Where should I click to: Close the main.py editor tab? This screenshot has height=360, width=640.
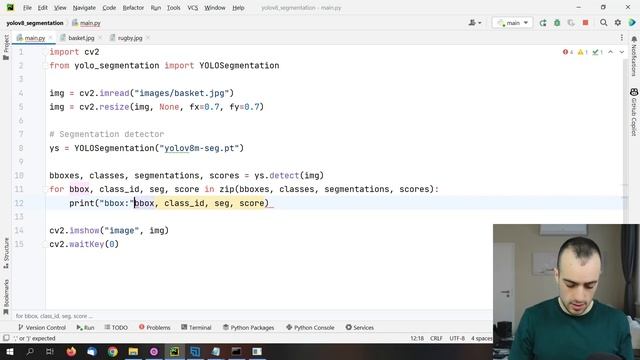point(51,38)
